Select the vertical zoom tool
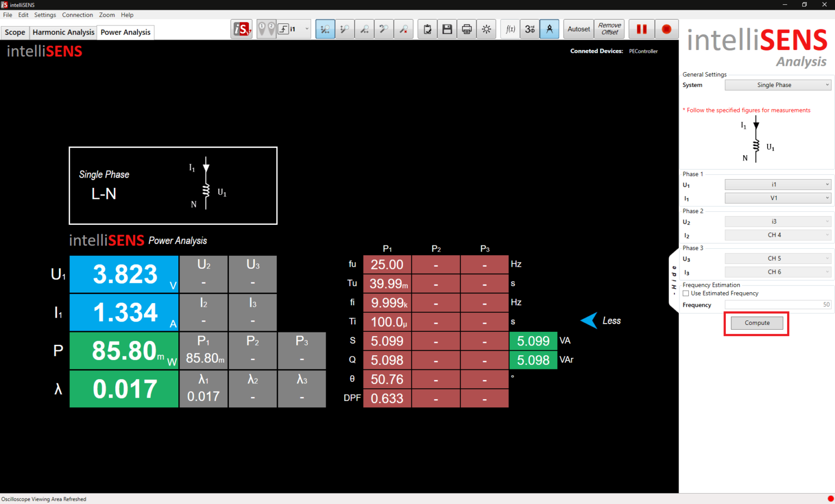 pos(345,29)
